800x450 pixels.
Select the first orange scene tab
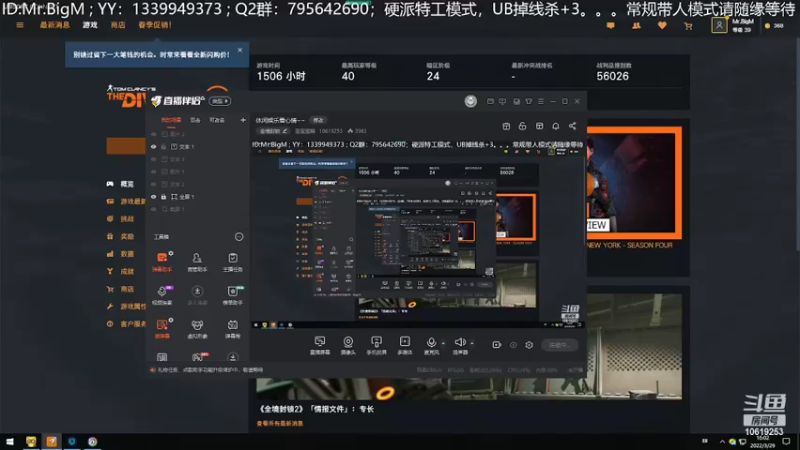pos(171,120)
